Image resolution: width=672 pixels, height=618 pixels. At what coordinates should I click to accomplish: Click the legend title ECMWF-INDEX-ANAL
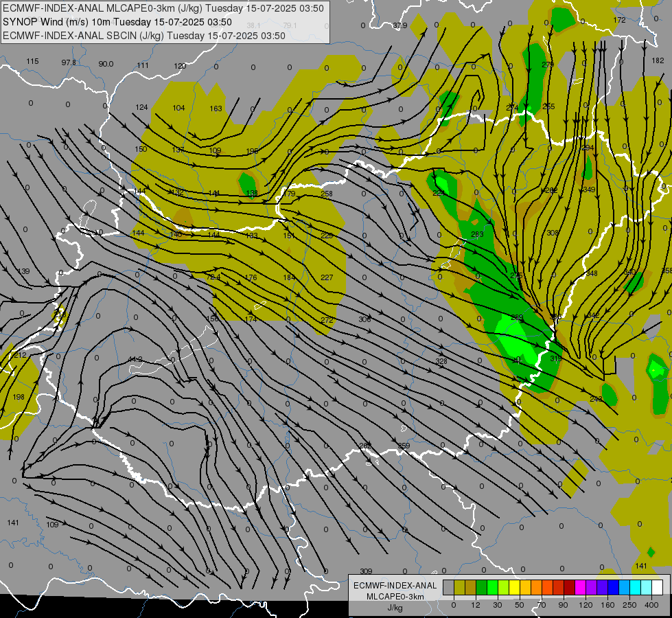395,586
